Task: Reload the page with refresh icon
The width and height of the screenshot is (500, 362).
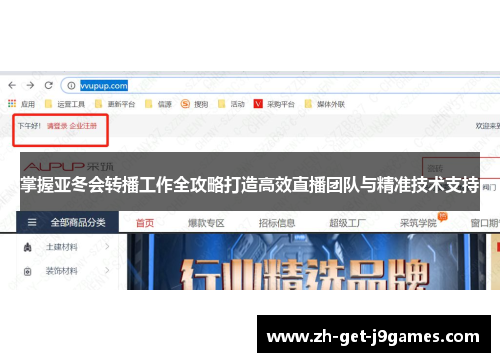Action: [x=49, y=85]
